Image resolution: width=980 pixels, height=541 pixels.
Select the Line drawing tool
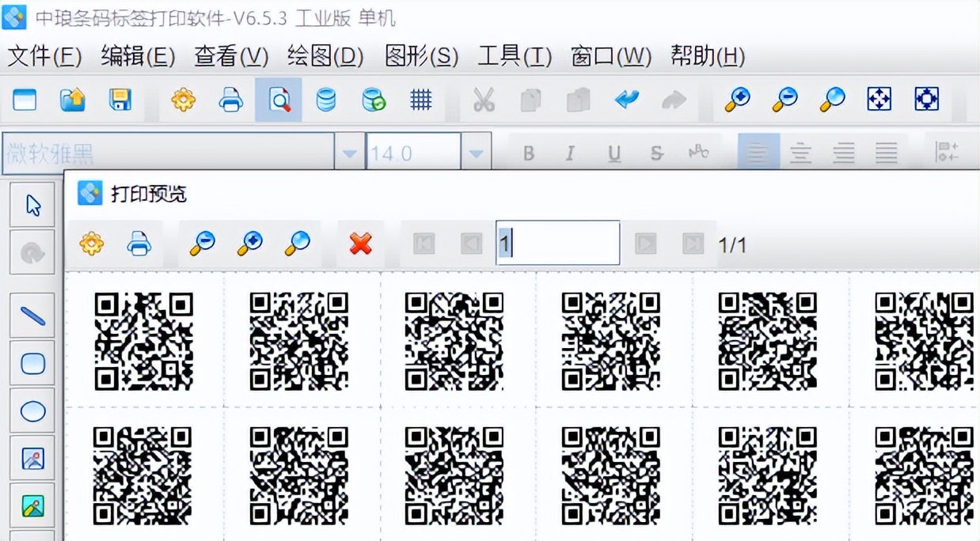point(32,315)
